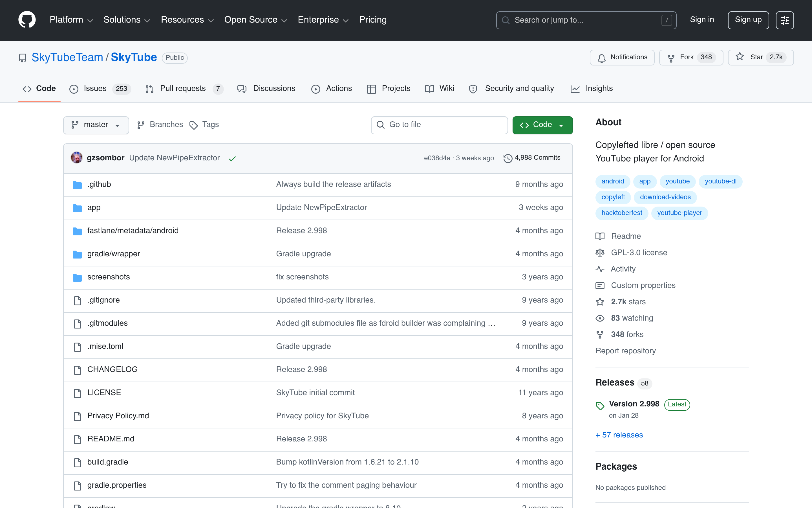
Task: Click the build.gradle file icon
Action: (x=78, y=463)
